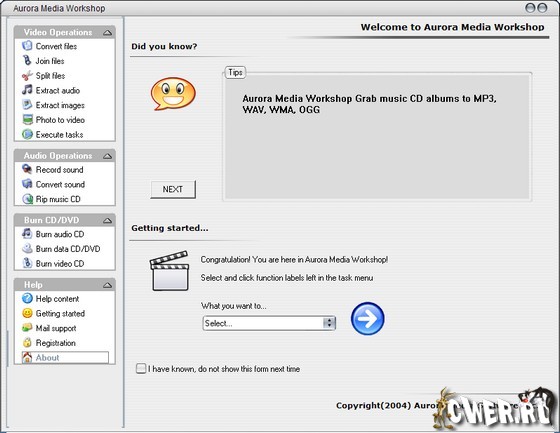Open the Record sound link
The height and width of the screenshot is (433, 560).
(x=59, y=170)
